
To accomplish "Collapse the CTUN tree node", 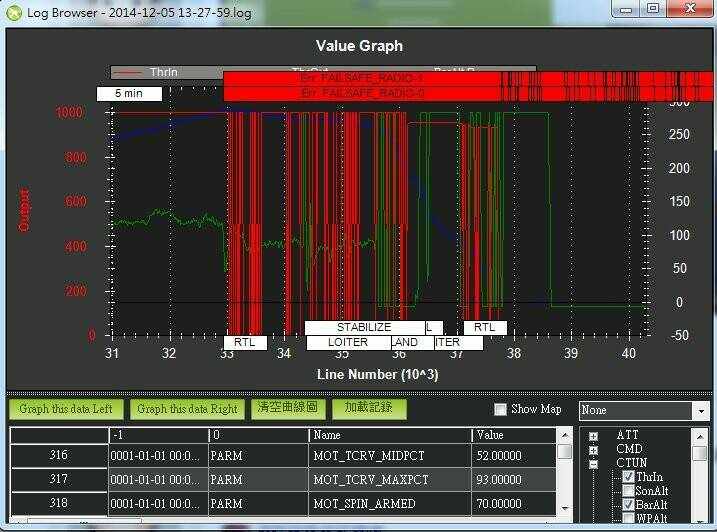I will (594, 464).
